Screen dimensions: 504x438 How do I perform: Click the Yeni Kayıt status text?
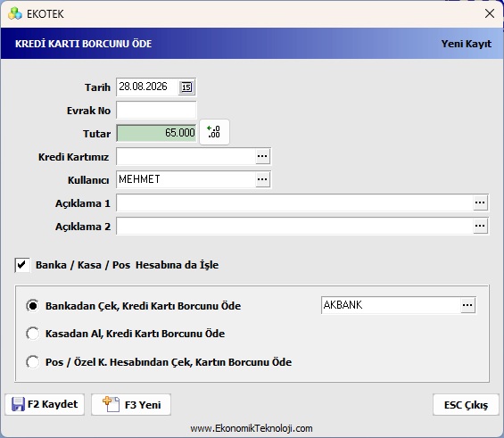[466, 44]
